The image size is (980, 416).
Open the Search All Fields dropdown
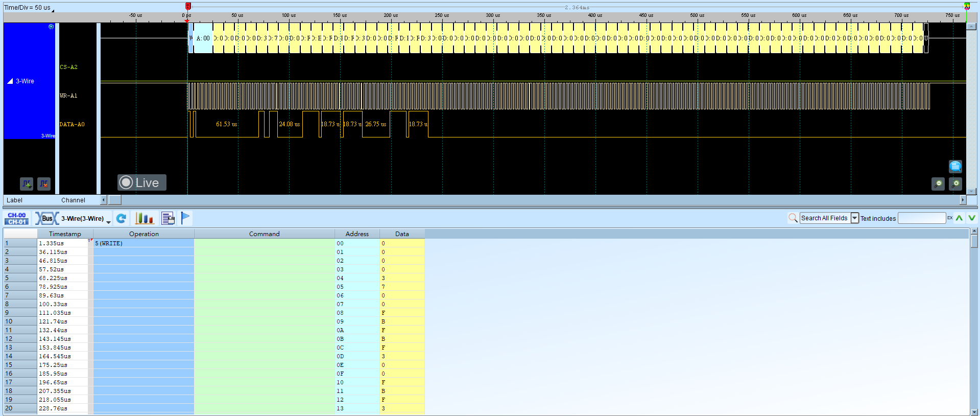pyautogui.click(x=855, y=218)
